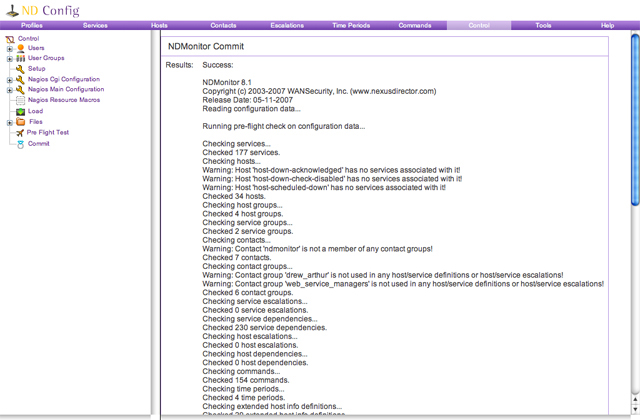Click the ND Config logo icon
The image size is (640, 420).
12,11
